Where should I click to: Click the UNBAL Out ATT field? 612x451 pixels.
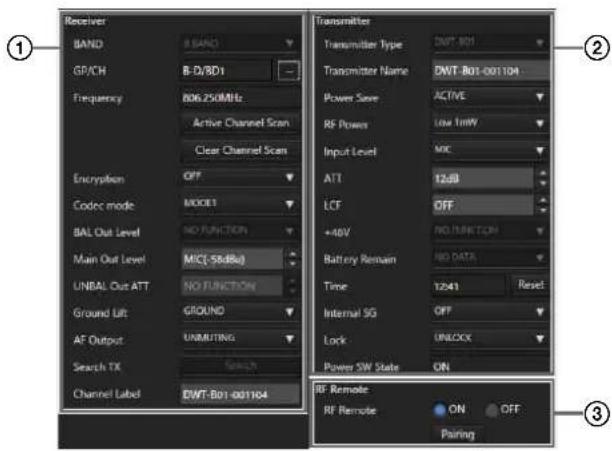[x=232, y=286]
